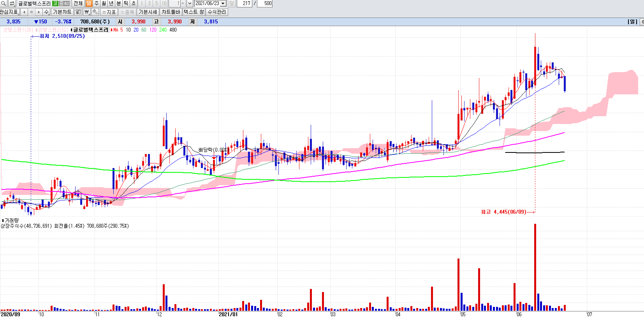Viewport: 644px width, 317px height.
Task: Switch to tick chart with 틱
Action: click(x=126, y=4)
